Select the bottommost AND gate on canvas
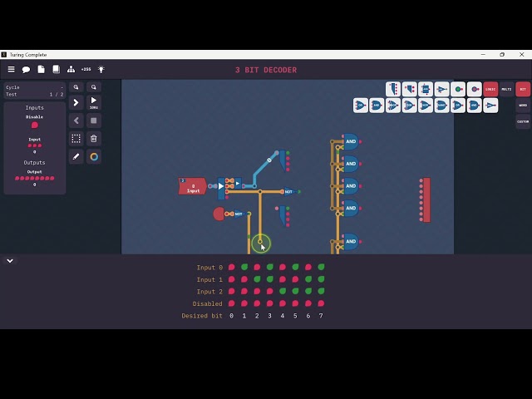This screenshot has width=532, height=399. click(x=351, y=242)
